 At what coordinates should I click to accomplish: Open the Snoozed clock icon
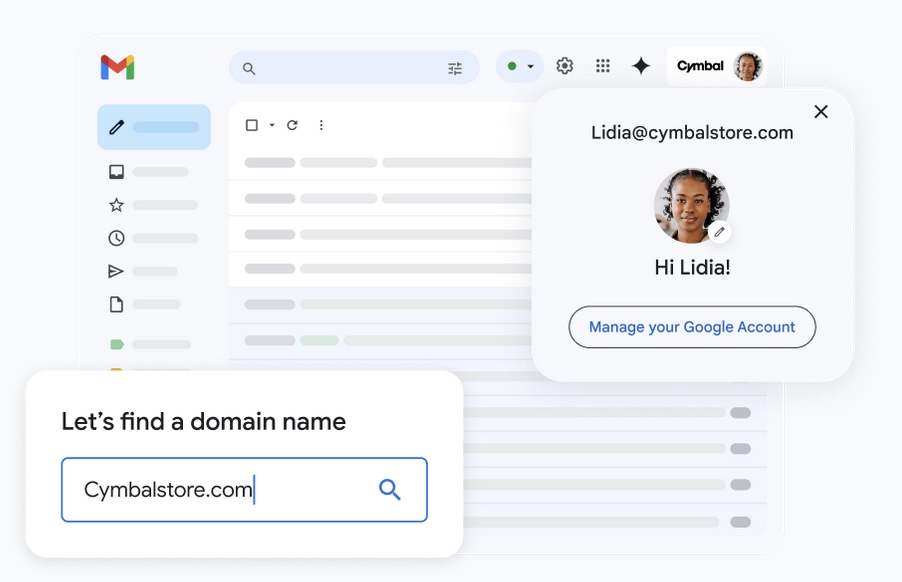116,238
